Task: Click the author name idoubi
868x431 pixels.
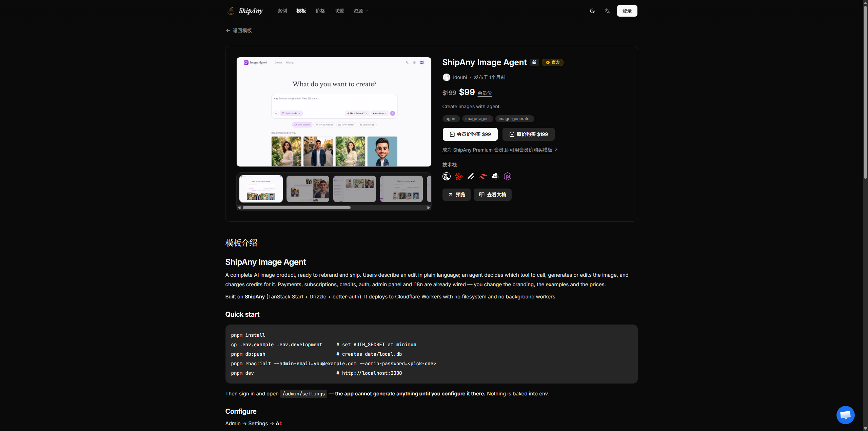Action: (x=460, y=77)
